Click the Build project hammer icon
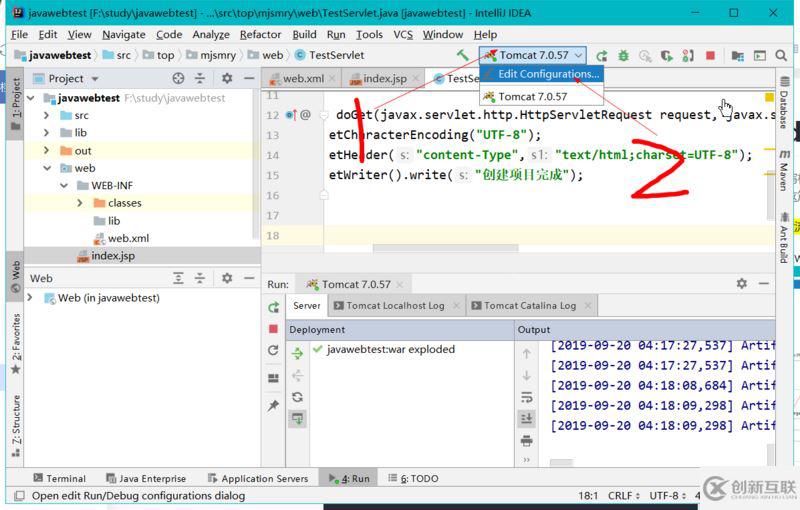Image resolution: width=800 pixels, height=510 pixels. (462, 56)
